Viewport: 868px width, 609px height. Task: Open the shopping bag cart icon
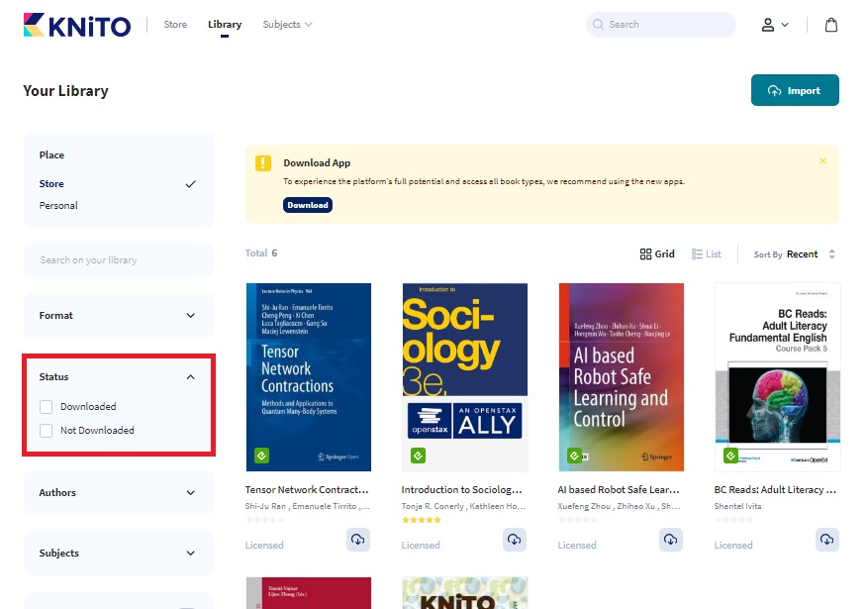coord(831,25)
